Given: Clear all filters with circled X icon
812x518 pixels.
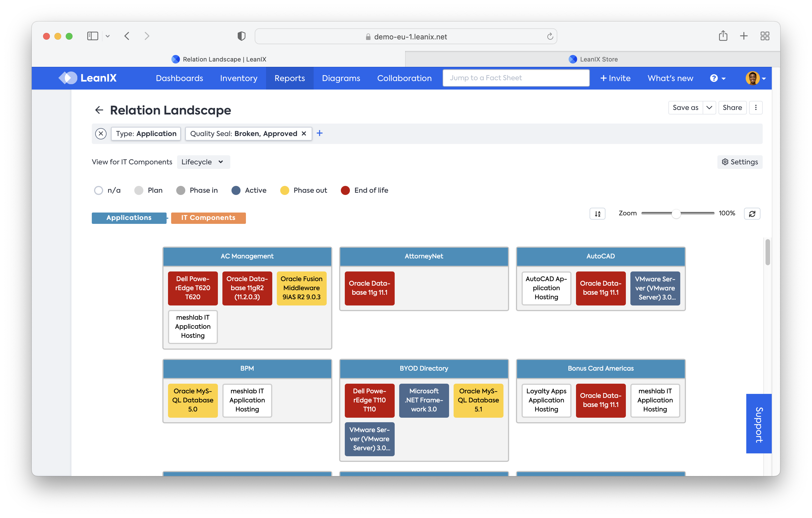Looking at the screenshot, I should coord(101,133).
